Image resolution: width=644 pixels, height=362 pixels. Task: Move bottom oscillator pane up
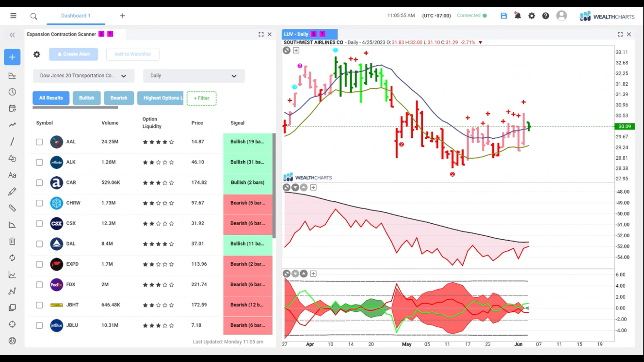(x=304, y=274)
